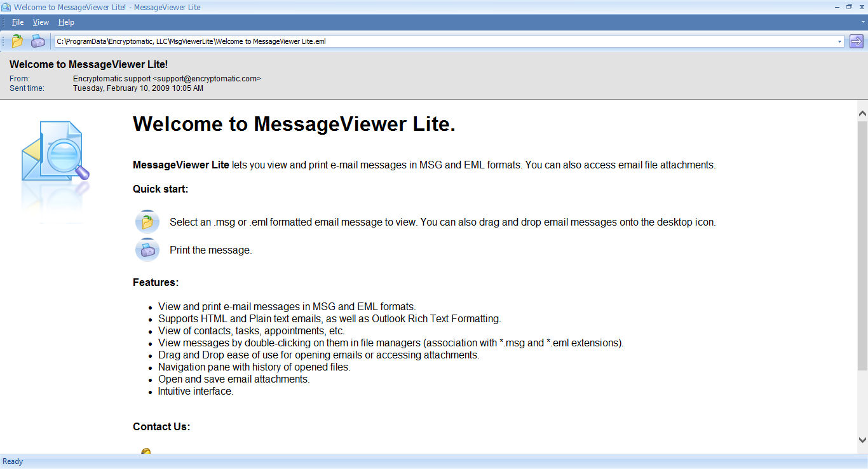Click the large heading 'Welcome to MessageViewer Lite.'
The width and height of the screenshot is (868, 469).
pos(294,124)
